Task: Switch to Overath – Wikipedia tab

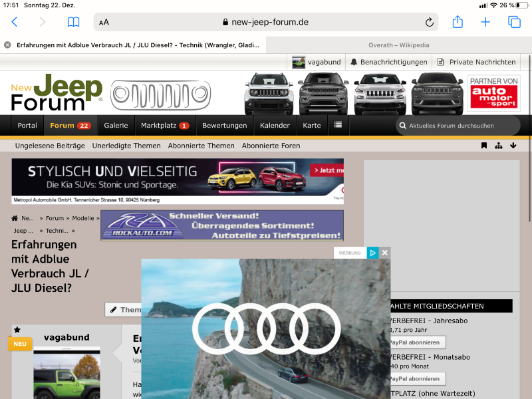Action: click(398, 45)
